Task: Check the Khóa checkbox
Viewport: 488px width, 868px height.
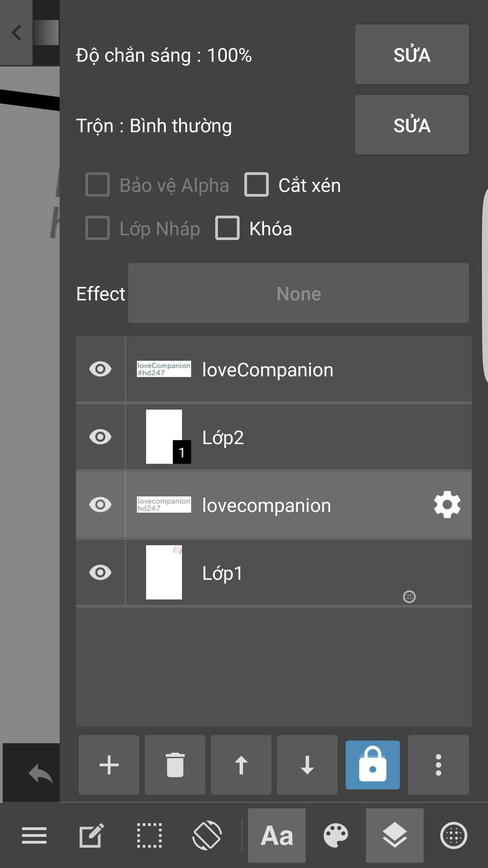Action: 227,228
